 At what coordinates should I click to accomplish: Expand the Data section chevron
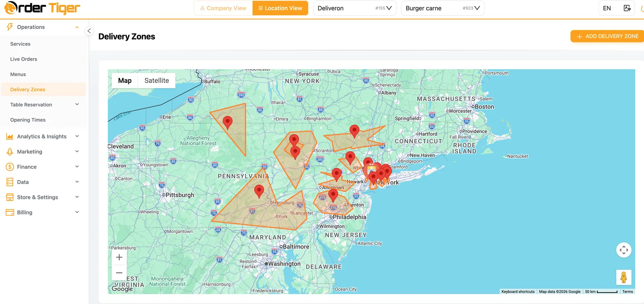tap(77, 182)
